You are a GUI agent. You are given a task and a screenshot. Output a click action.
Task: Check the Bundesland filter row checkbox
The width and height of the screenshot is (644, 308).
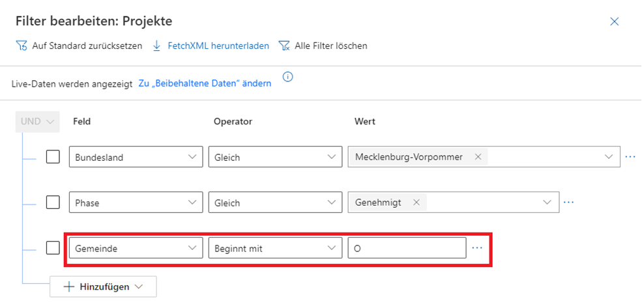[53, 157]
